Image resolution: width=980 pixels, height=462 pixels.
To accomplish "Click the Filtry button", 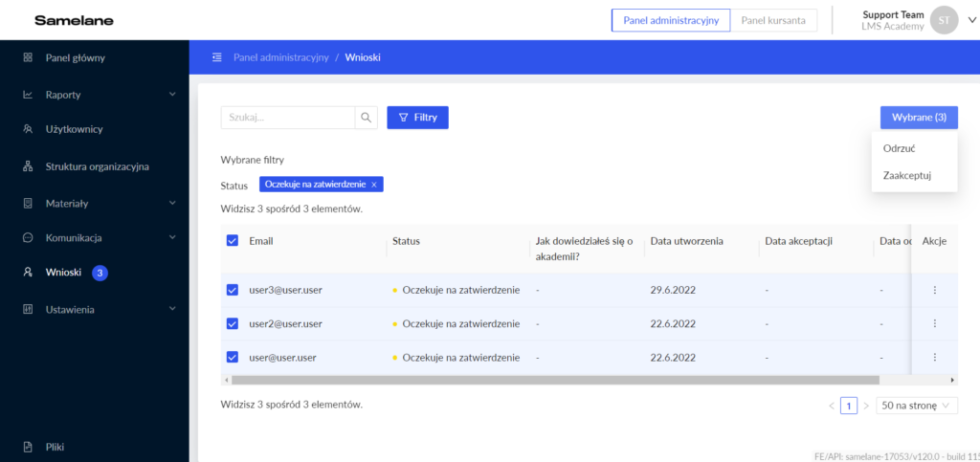I will [x=417, y=118].
